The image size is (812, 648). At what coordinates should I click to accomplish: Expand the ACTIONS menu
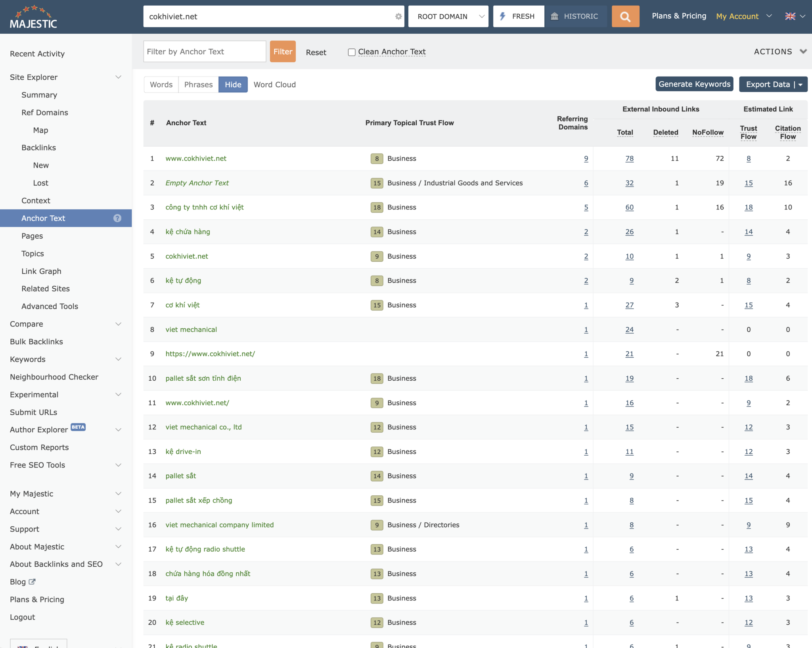[x=780, y=52]
